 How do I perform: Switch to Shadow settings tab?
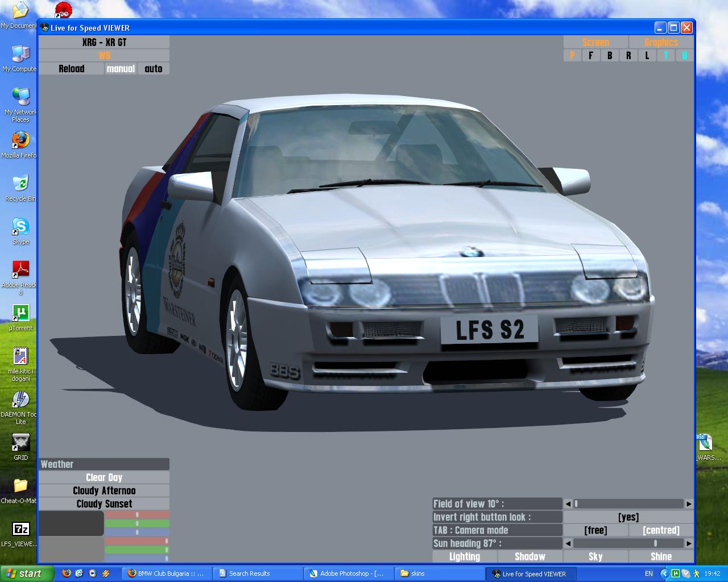point(530,557)
